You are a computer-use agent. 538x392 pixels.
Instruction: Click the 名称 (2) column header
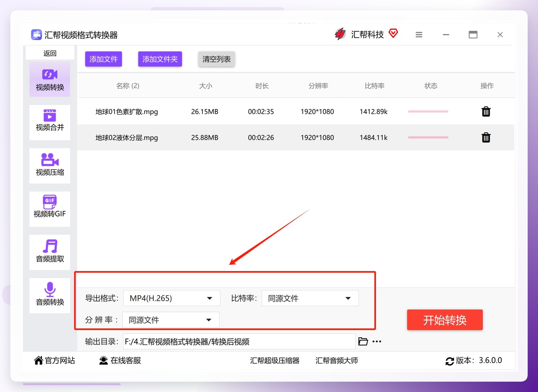click(x=128, y=86)
